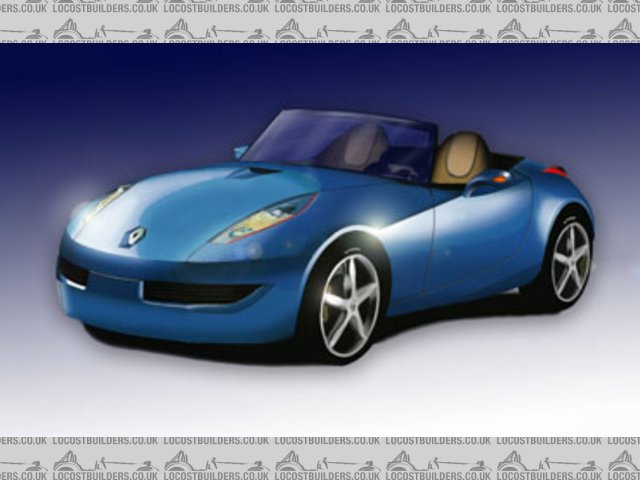Click the air vent on the hood
Viewport: 640px width, 480px height.
(257, 172)
